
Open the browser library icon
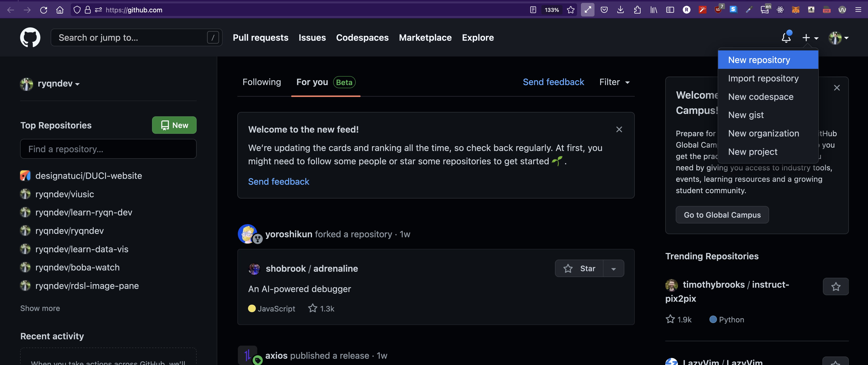click(x=654, y=10)
